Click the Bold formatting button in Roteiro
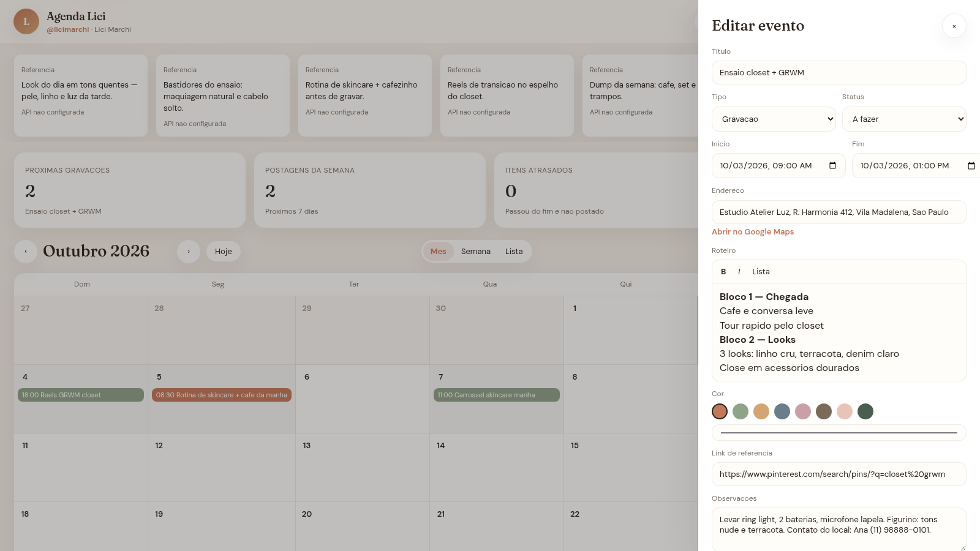The image size is (980, 551). 723,272
